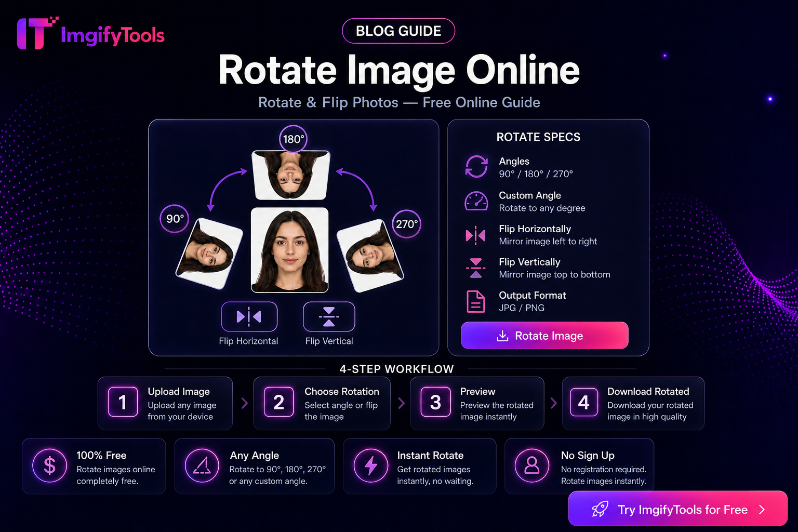Click chevron after Preview step
Viewport: 798px width, 532px height.
[554, 403]
